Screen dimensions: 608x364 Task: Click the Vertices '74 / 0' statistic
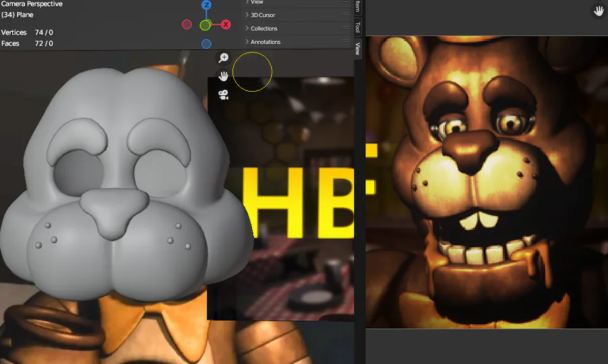click(44, 32)
